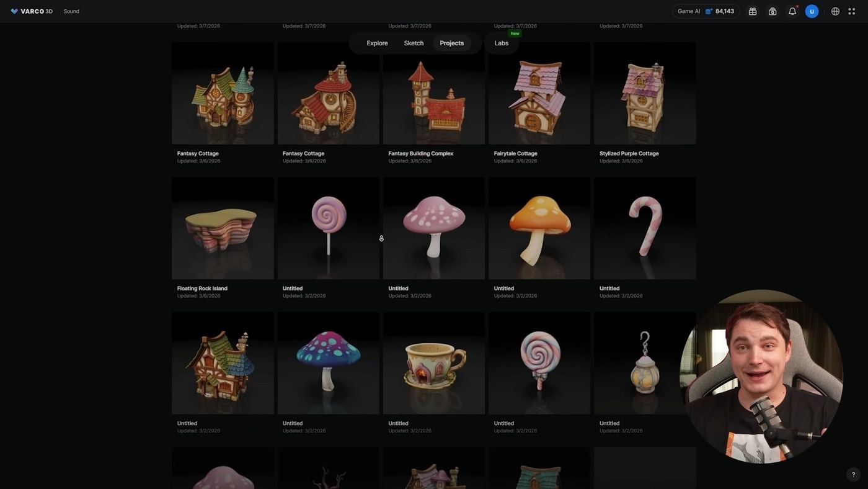
Task: Switch to the Explore tab
Action: [377, 43]
